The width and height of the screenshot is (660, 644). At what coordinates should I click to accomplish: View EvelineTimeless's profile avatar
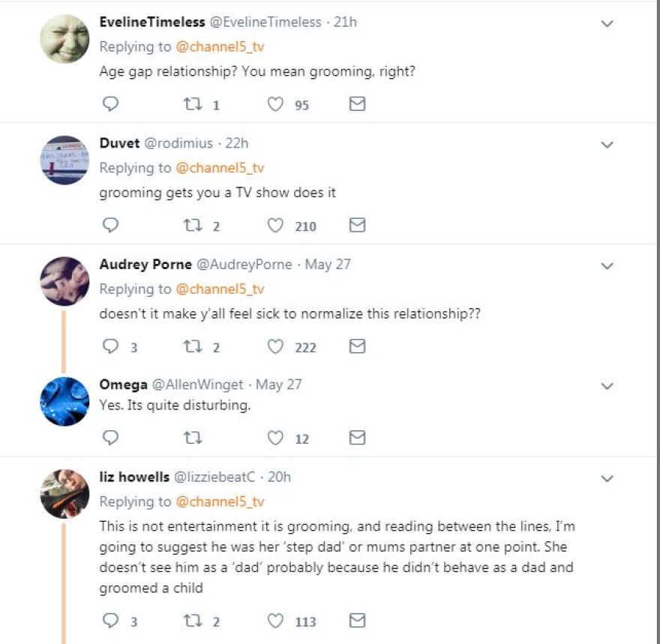(64, 39)
